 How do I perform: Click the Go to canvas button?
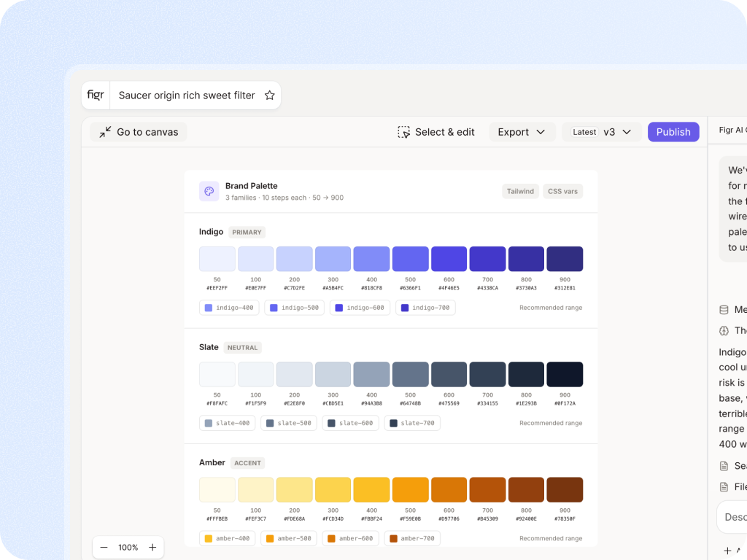click(139, 132)
